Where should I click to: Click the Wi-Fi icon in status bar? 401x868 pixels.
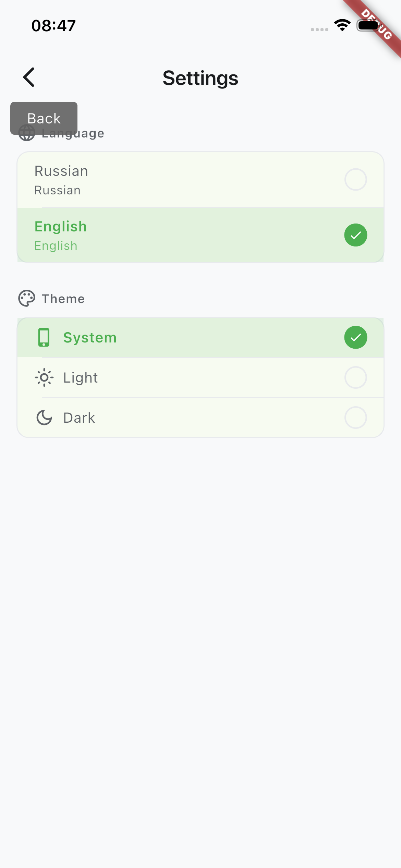(342, 25)
